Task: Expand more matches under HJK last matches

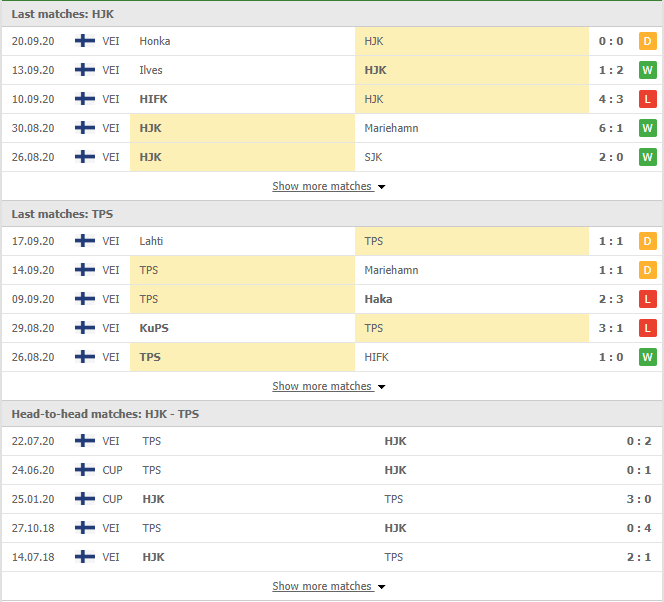Action: pyautogui.click(x=329, y=186)
